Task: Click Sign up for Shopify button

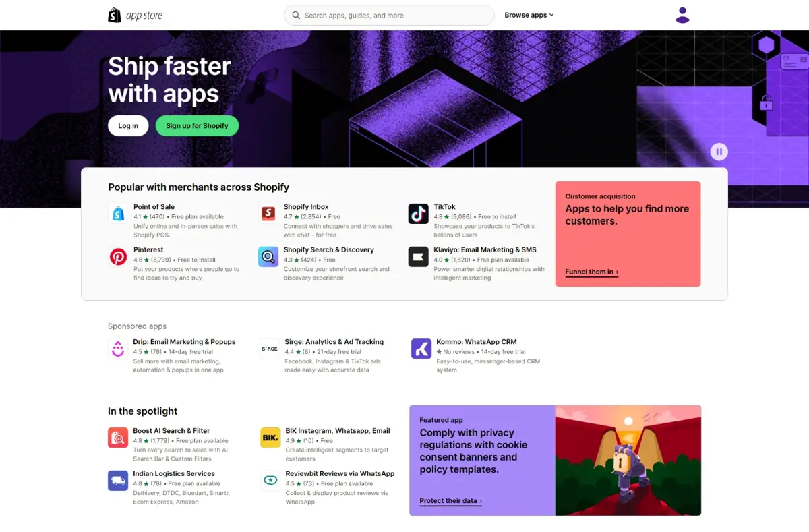Action: 197,125
